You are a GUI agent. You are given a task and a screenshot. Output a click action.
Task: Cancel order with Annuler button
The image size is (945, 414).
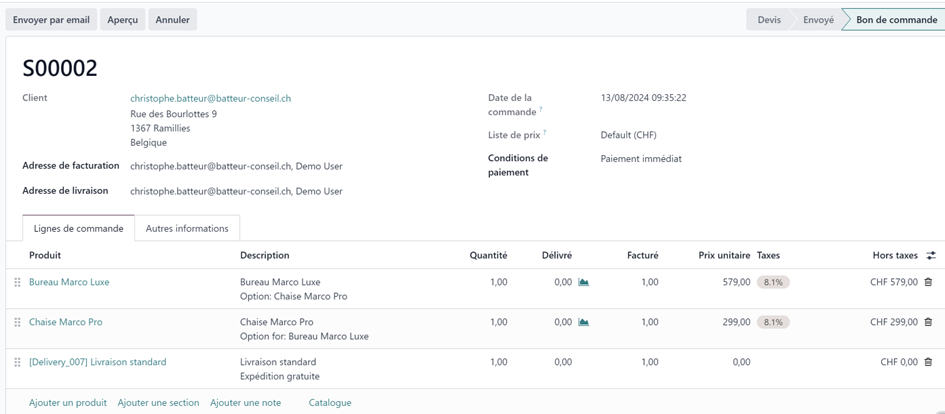point(172,20)
